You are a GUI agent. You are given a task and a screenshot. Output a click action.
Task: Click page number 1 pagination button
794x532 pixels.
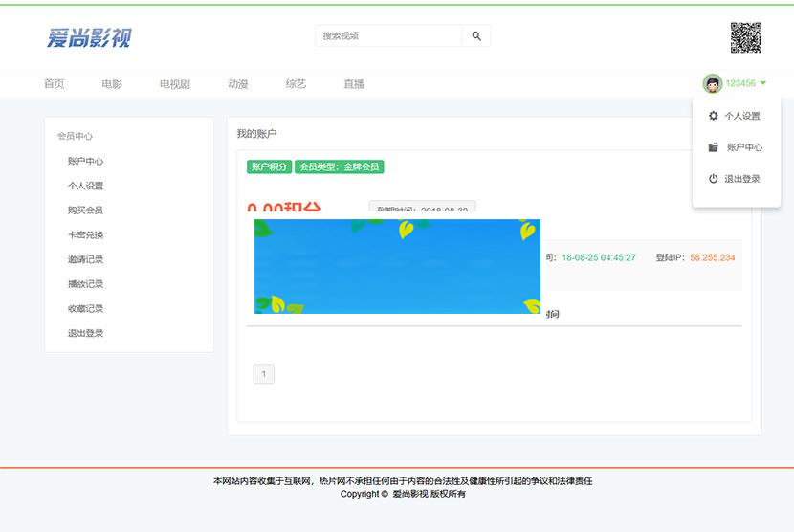click(x=263, y=374)
